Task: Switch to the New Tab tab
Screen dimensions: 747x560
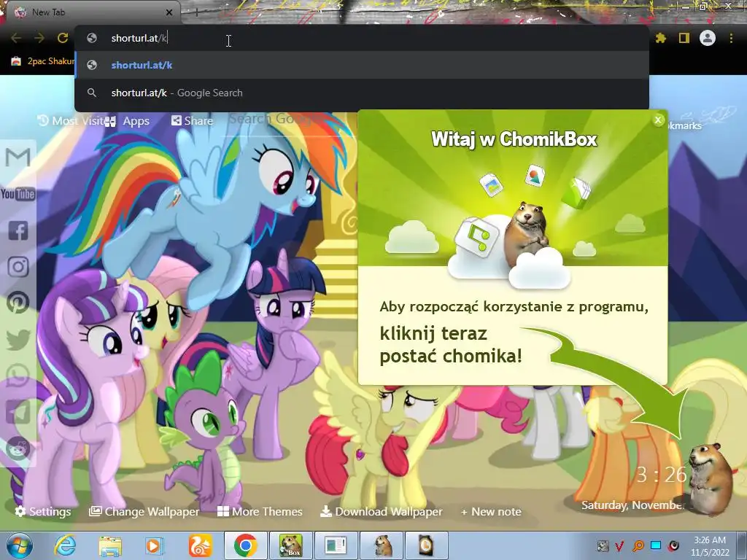Action: (90, 12)
